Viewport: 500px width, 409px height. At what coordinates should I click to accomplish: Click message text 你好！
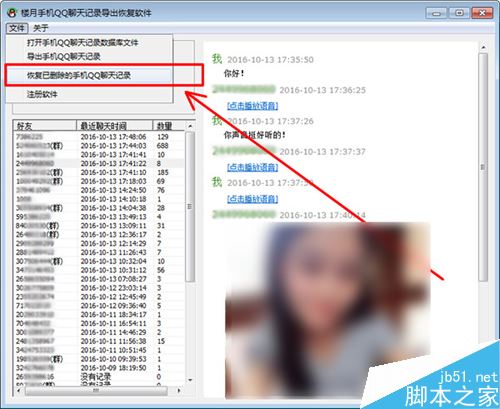(234, 73)
